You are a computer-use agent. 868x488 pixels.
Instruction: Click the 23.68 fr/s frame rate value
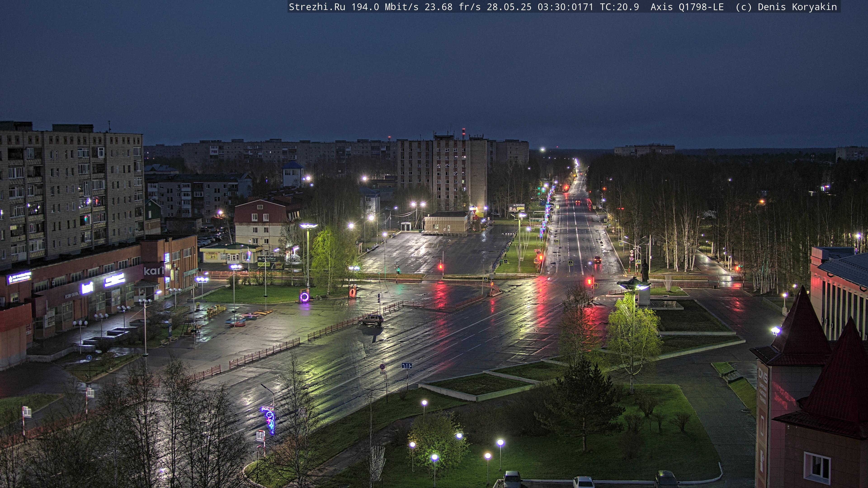453,7
